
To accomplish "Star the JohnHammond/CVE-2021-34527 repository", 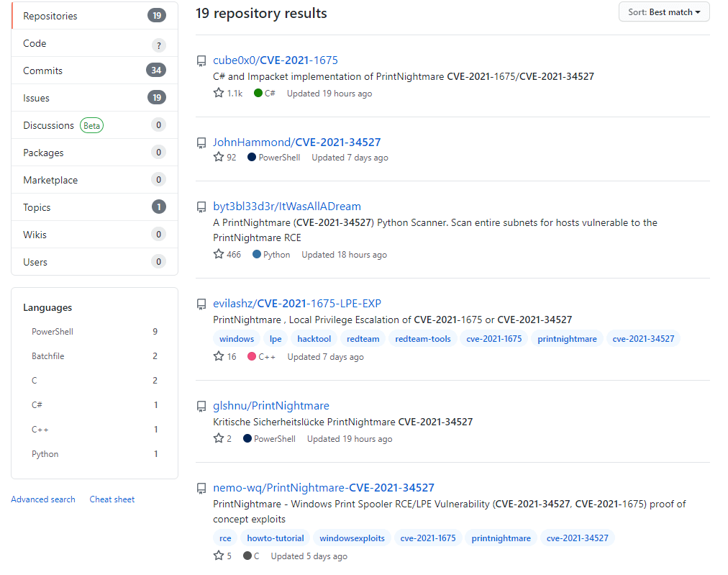I will [218, 157].
